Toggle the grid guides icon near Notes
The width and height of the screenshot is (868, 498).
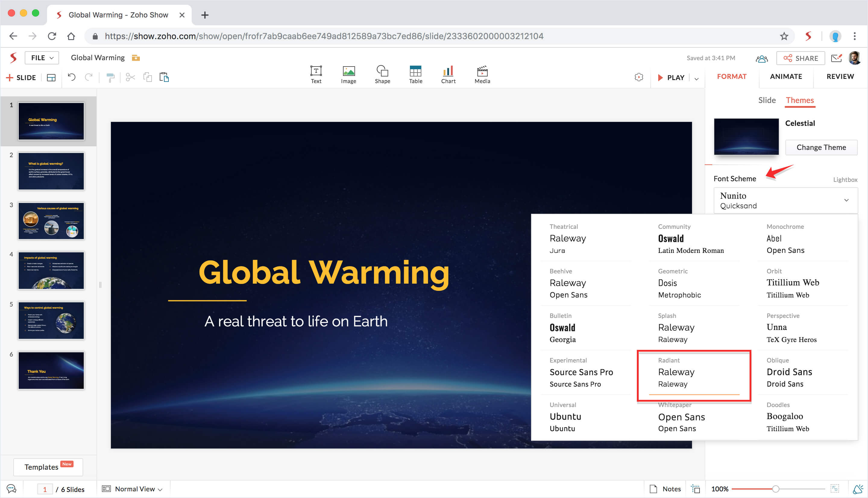point(695,489)
